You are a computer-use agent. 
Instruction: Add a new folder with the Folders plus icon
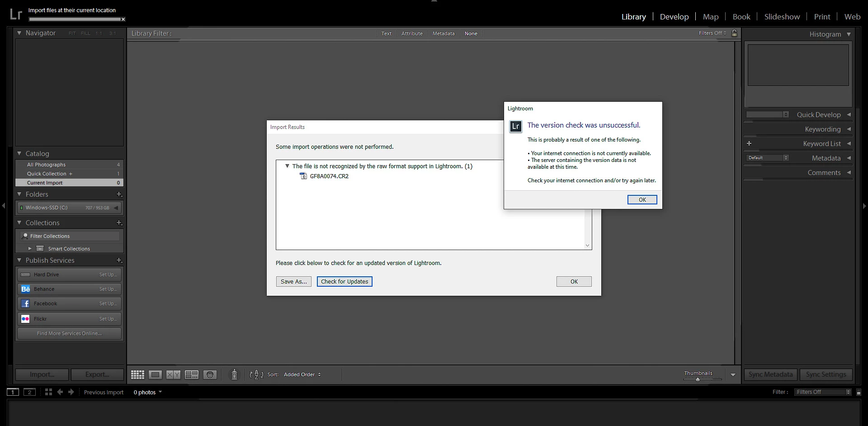(x=119, y=194)
